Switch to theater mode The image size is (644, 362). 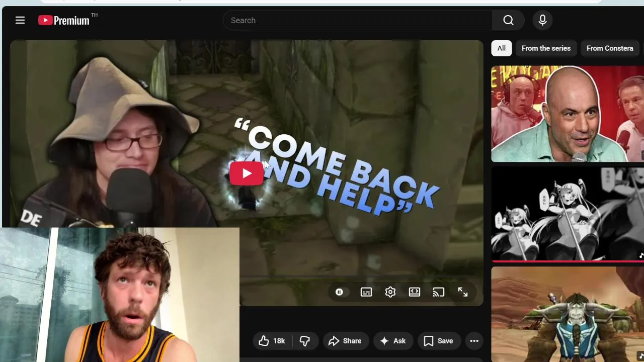pos(415,292)
